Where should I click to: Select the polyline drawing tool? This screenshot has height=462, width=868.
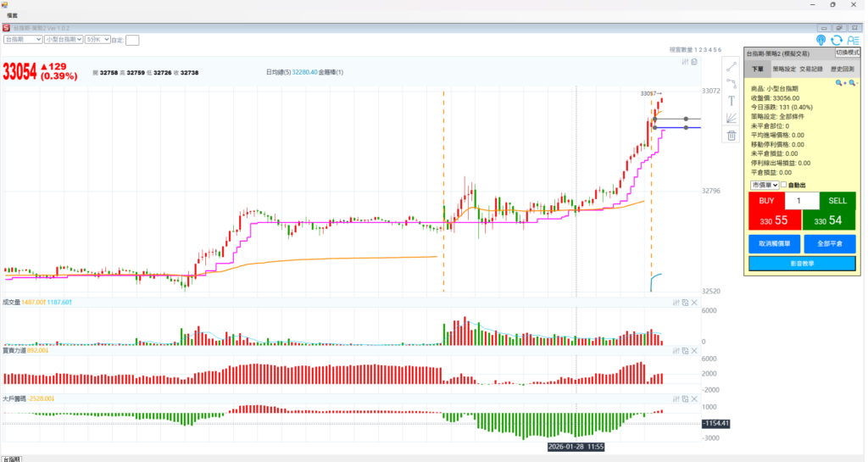(x=731, y=83)
